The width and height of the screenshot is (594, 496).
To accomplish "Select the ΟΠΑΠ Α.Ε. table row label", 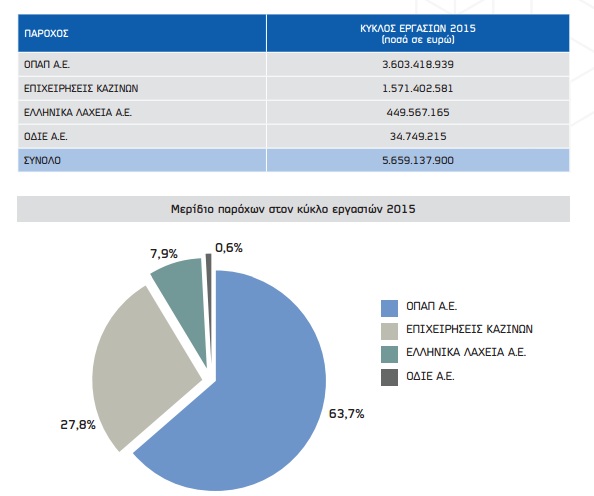I will (x=47, y=64).
